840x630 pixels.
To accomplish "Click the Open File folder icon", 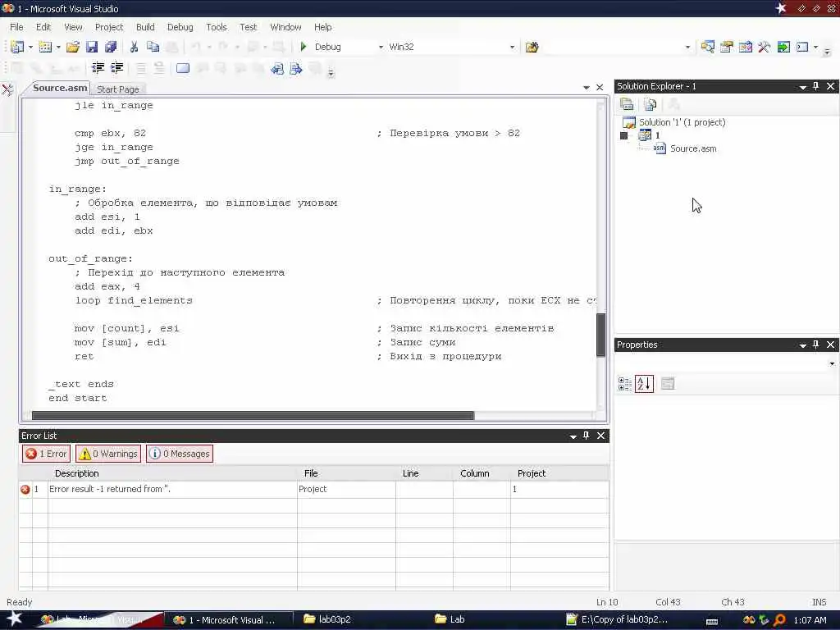I will (73, 47).
